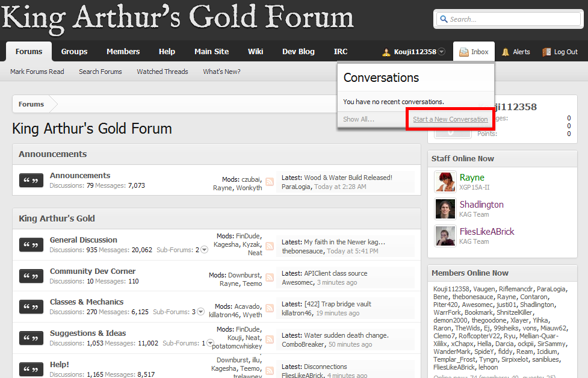Click the Mark Forums Read link

[x=37, y=72]
